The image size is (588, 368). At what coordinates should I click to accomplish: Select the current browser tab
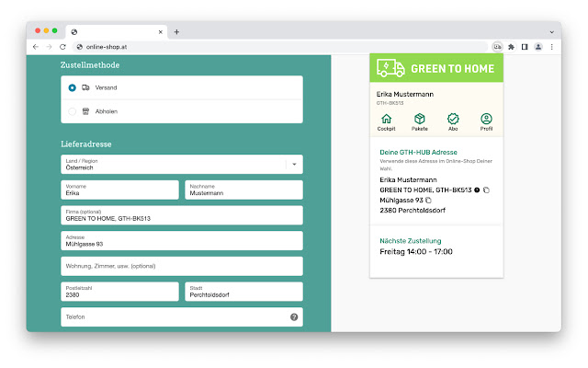pos(117,32)
